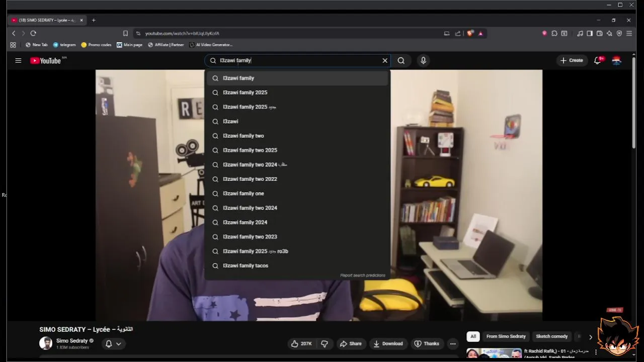Send a tip using the Thanks button
This screenshot has width=644, height=362.
click(426, 344)
